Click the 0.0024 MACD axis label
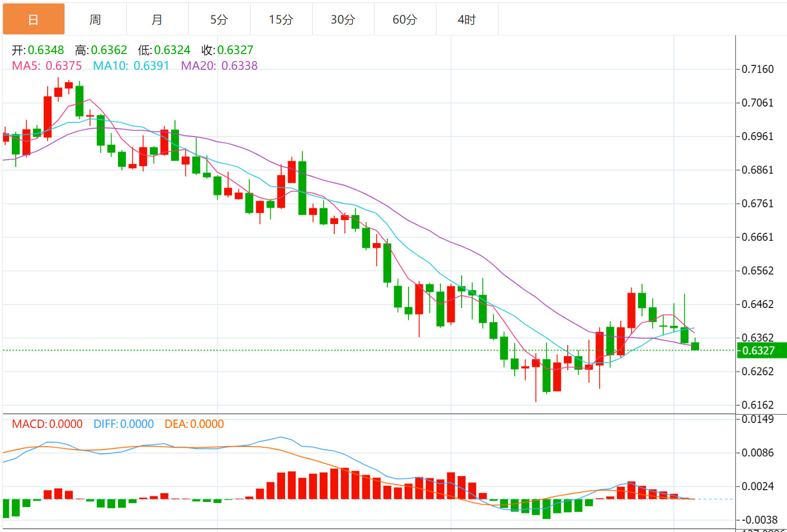The width and height of the screenshot is (787, 532). (758, 486)
